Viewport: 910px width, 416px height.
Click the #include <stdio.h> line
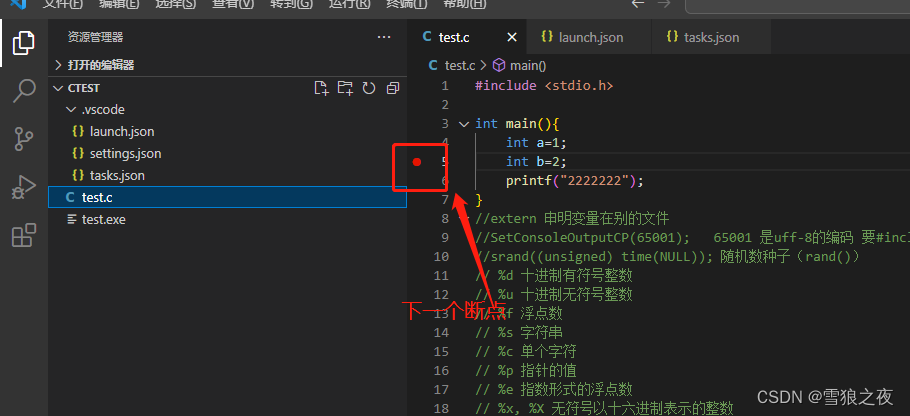544,86
